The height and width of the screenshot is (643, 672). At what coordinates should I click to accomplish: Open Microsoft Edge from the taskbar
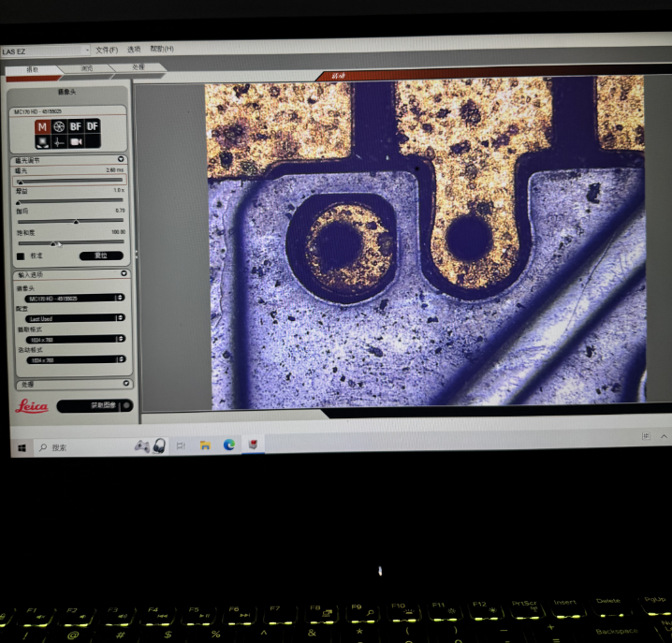point(229,445)
